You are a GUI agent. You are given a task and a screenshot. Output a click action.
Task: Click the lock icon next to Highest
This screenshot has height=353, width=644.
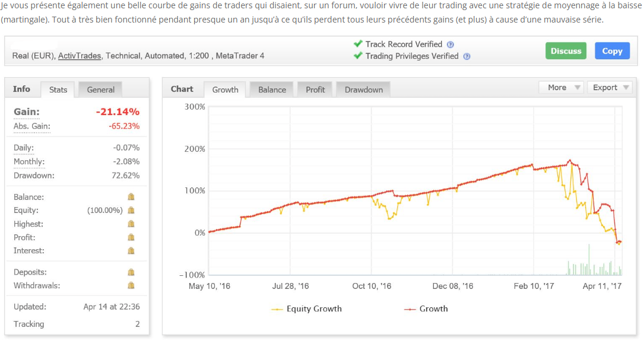pyautogui.click(x=131, y=224)
